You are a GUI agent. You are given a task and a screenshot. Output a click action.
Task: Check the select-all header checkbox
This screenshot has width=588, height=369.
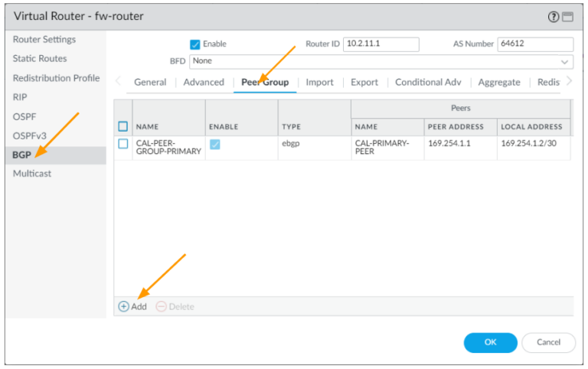coord(123,126)
